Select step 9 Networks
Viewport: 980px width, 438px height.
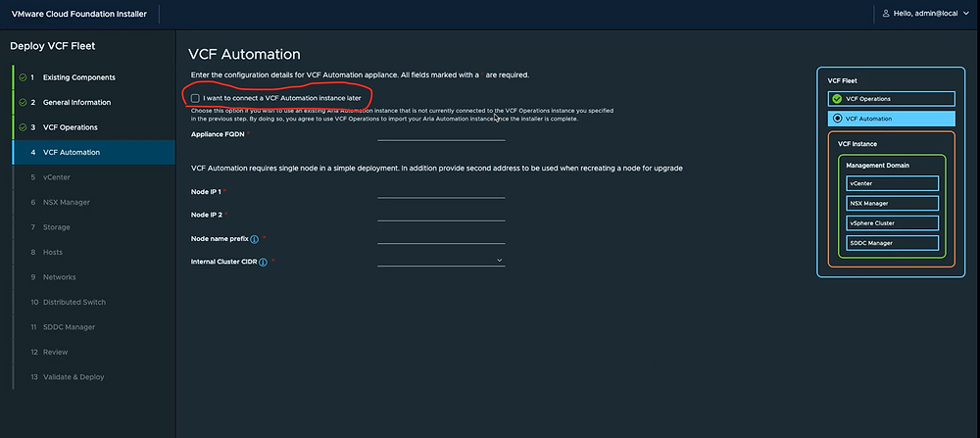(93, 277)
